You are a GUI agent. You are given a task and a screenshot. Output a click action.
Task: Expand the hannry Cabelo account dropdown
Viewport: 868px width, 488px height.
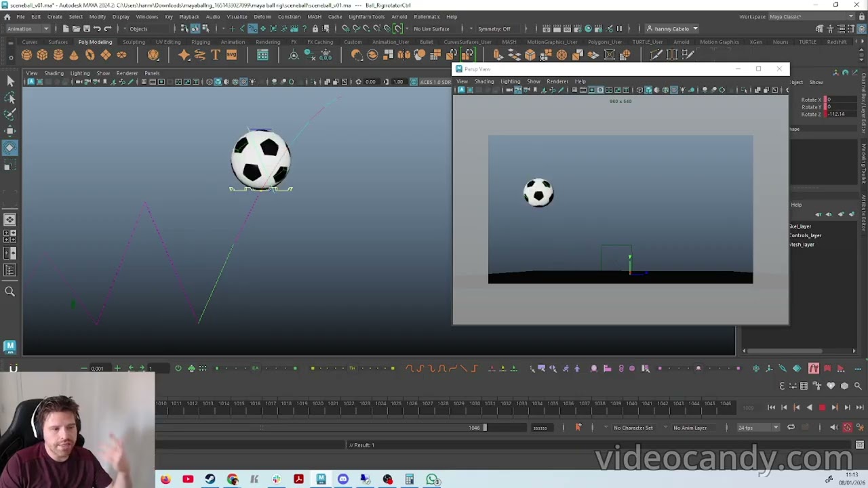[x=671, y=28]
